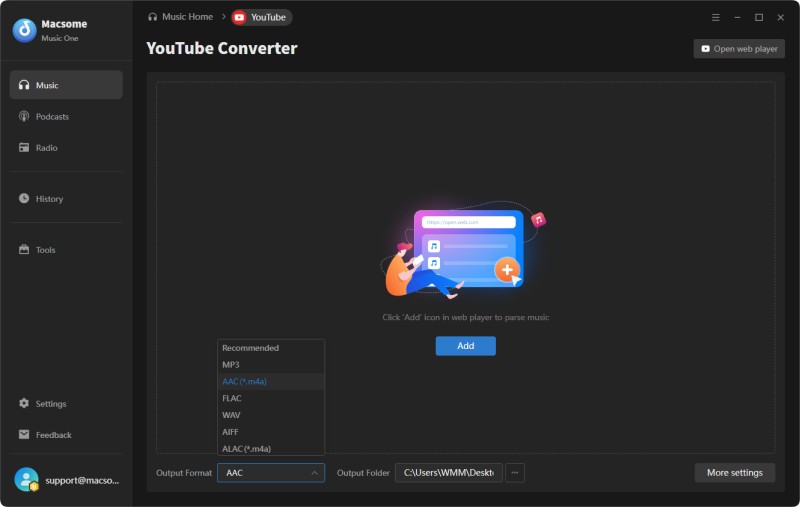Image resolution: width=800 pixels, height=507 pixels.
Task: Select AIFF output format
Action: (x=271, y=432)
